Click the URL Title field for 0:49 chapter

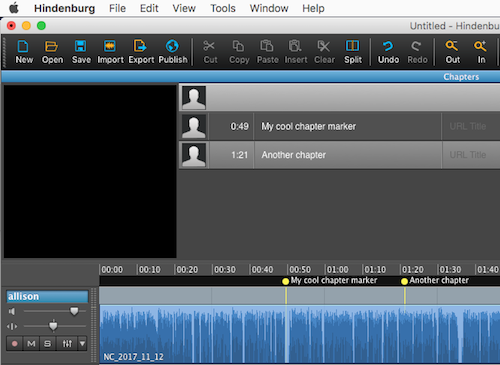471,126
